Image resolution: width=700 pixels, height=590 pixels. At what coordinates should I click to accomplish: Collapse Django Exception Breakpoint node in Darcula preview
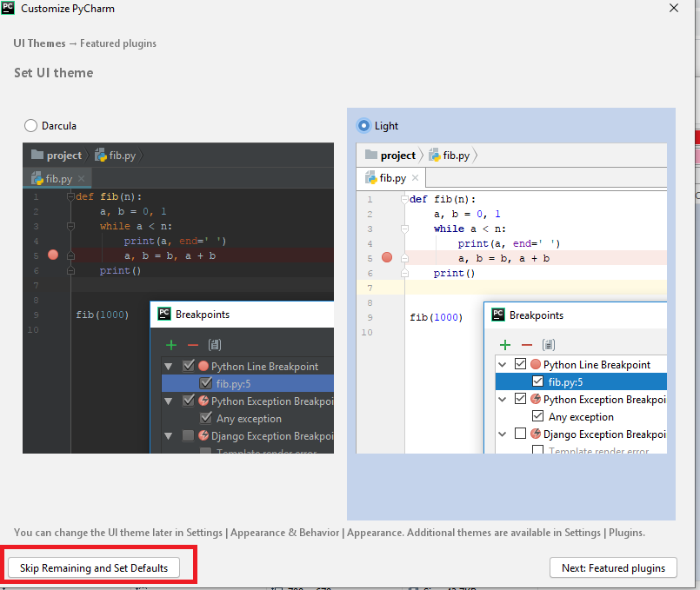click(x=169, y=436)
